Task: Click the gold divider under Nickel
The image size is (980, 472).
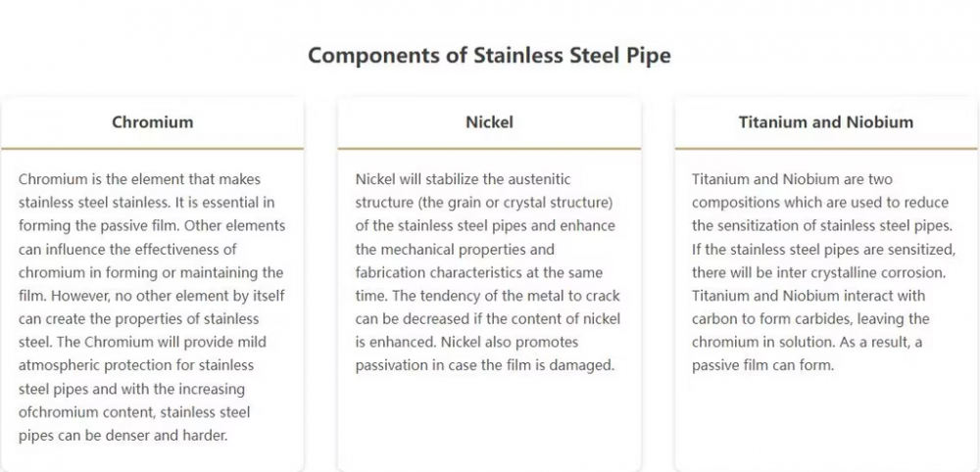Action: tap(489, 149)
